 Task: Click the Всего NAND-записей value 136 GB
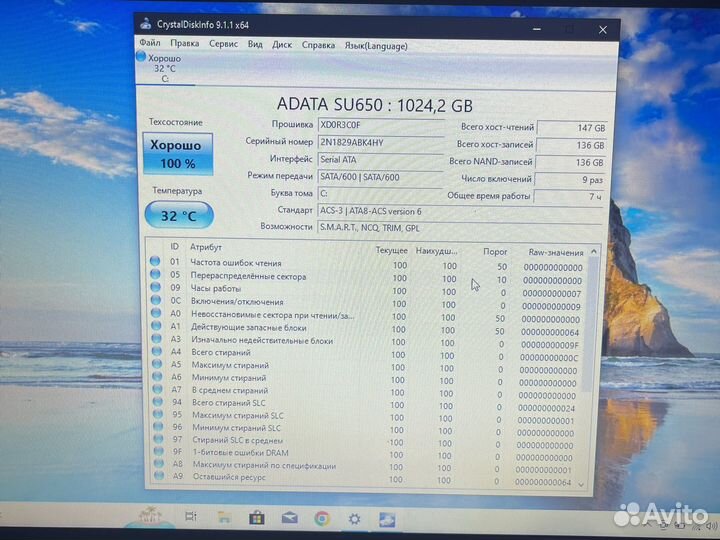tap(570, 163)
